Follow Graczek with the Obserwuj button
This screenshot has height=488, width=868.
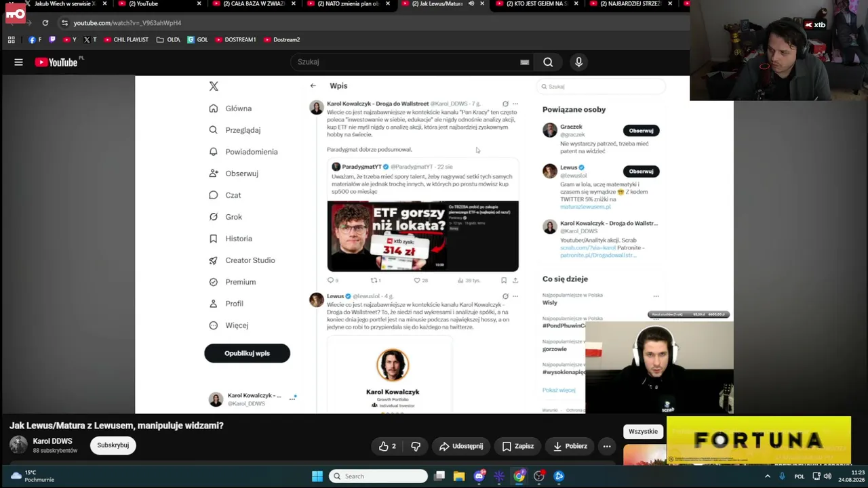641,130
